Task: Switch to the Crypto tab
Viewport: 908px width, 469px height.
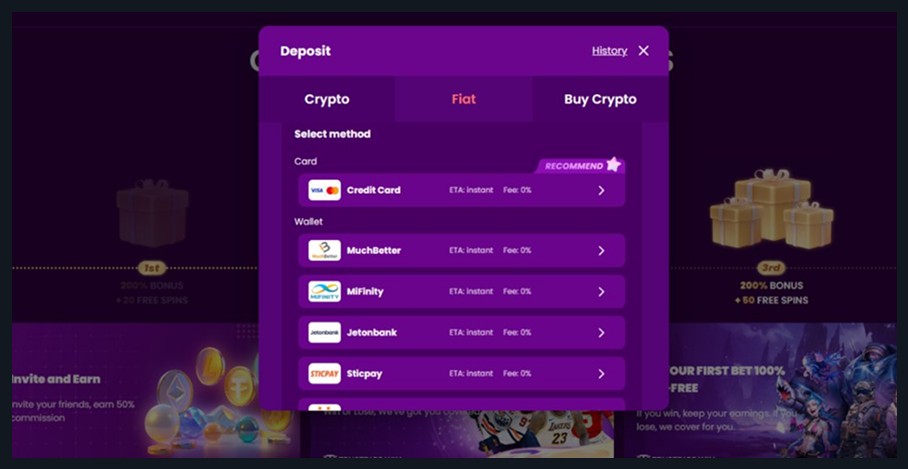Action: pos(327,99)
